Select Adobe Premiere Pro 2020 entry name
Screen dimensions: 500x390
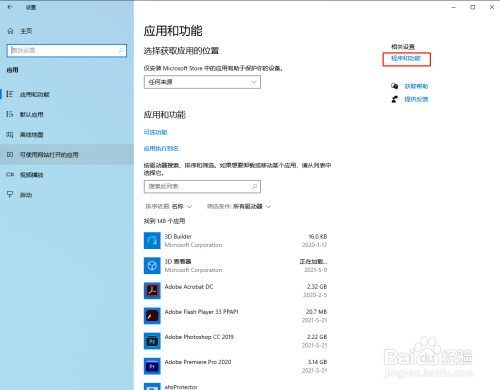198,362
